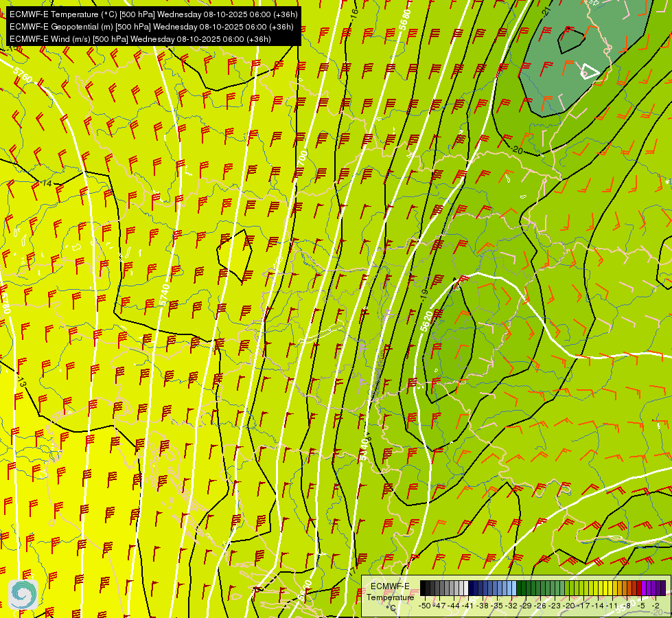Click the -5 legend tick label

coord(640,606)
